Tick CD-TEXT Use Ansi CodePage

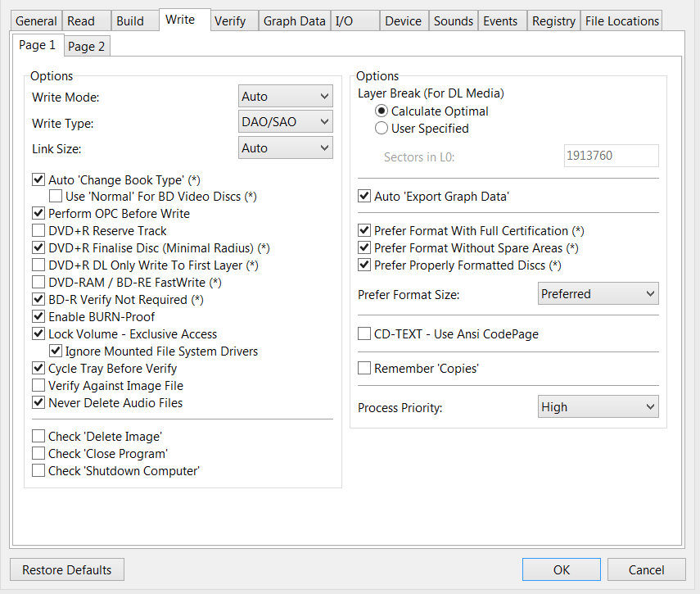[x=364, y=334]
